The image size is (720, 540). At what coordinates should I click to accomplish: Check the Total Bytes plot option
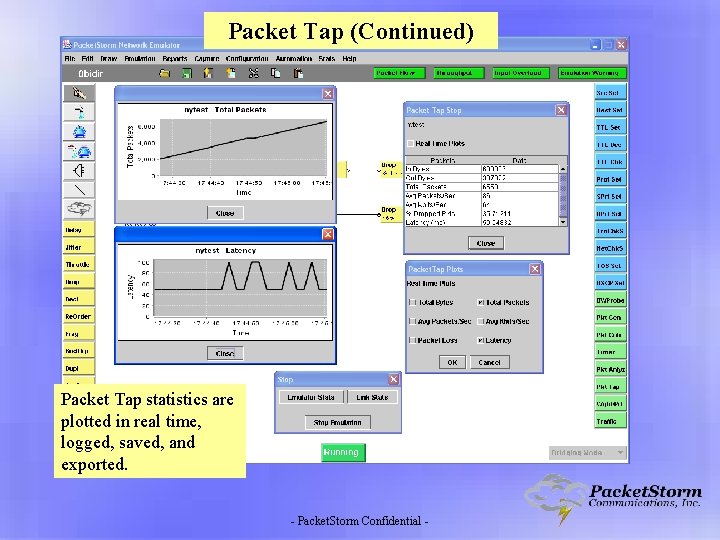tap(412, 302)
